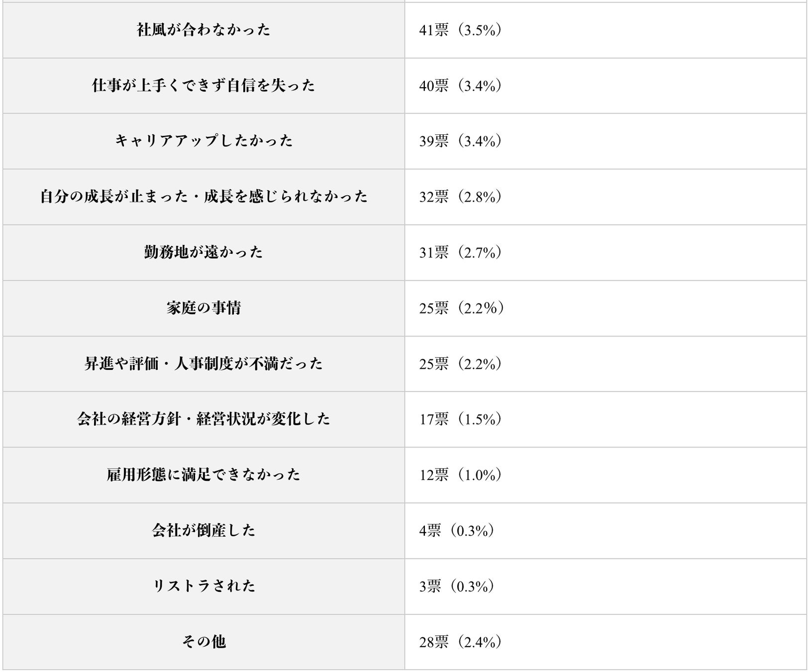The width and height of the screenshot is (810, 672).
Task: Select the '39票（3.4%）' value cell
Action: (460, 141)
